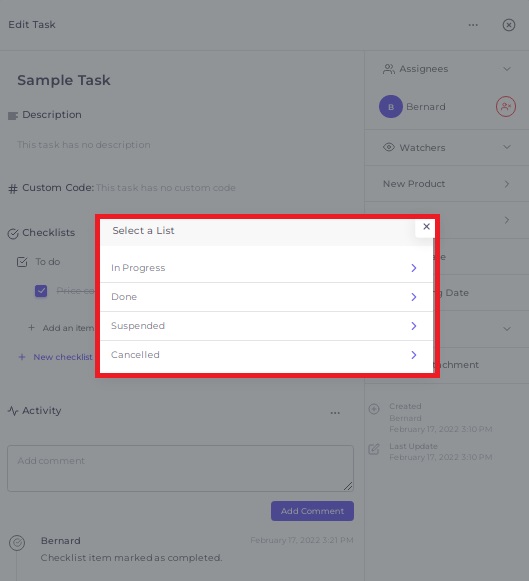Expand the Assignees section chevron
This screenshot has width=529, height=581.
[x=507, y=69]
